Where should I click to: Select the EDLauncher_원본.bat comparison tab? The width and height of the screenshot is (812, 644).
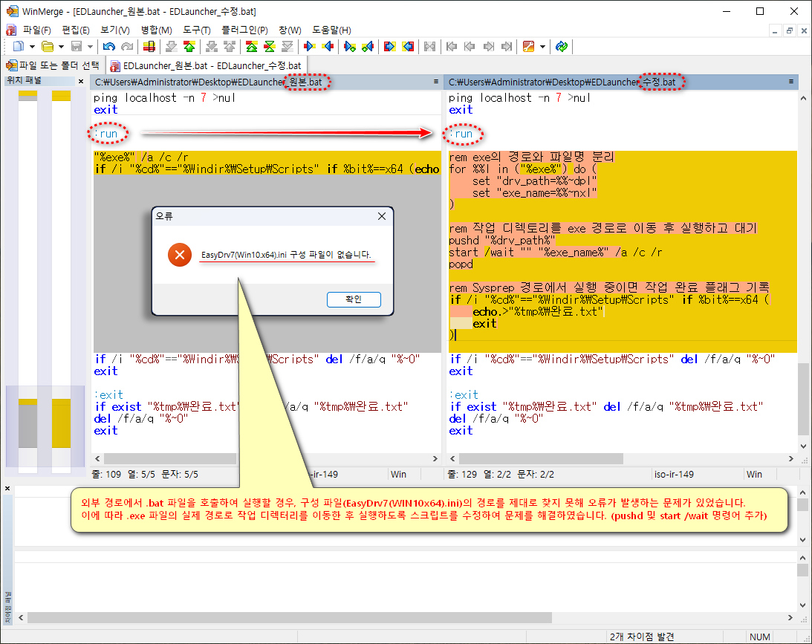click(x=206, y=65)
